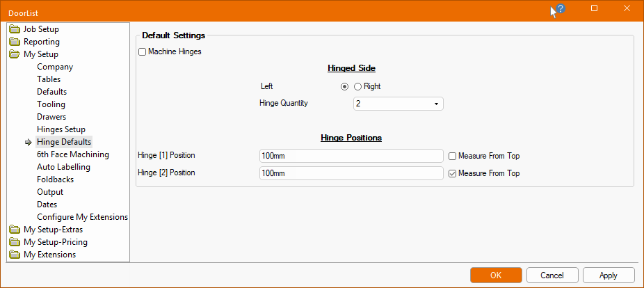Select the Left hinged side radio button
The image size is (644, 288).
coord(344,86)
